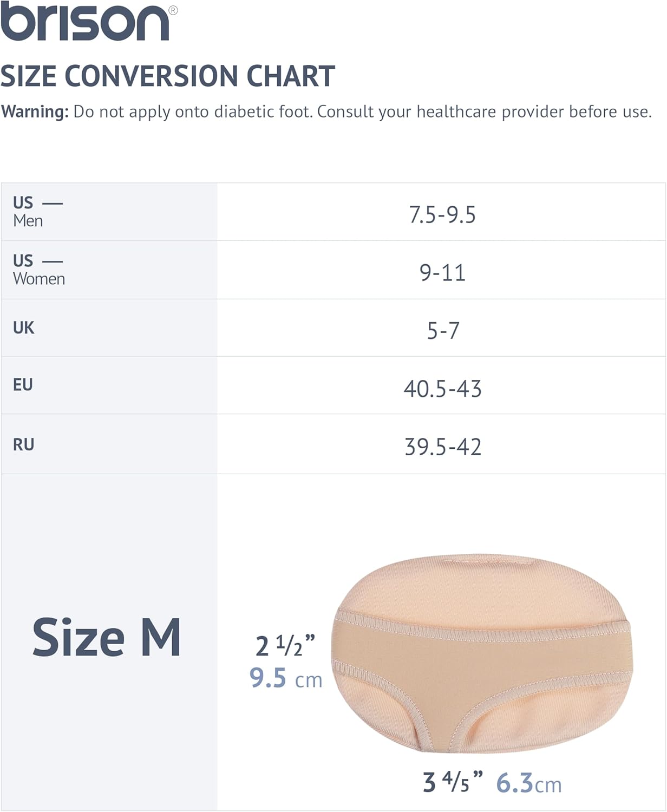Select the RU row label
The image size is (667, 812).
(24, 444)
